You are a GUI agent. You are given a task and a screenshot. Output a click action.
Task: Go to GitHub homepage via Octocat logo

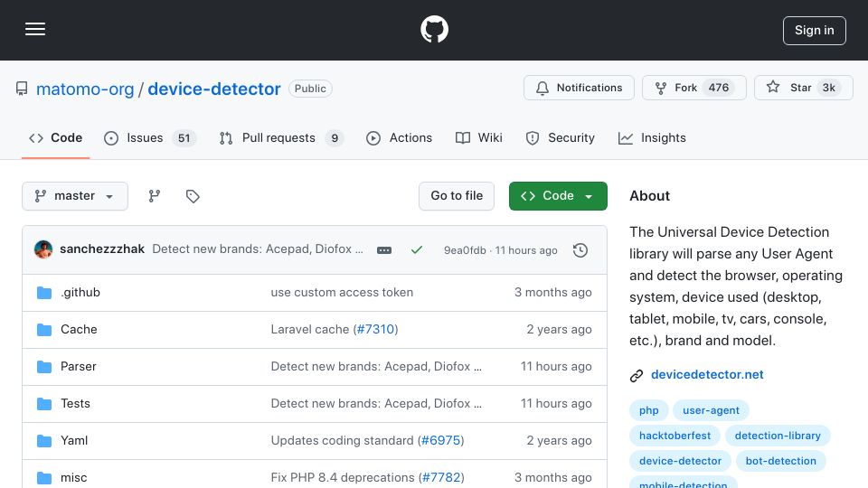(x=434, y=29)
